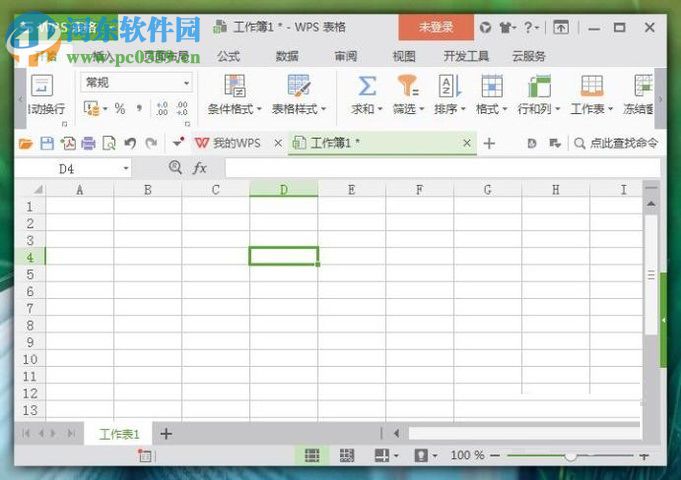Select column header F

point(420,190)
